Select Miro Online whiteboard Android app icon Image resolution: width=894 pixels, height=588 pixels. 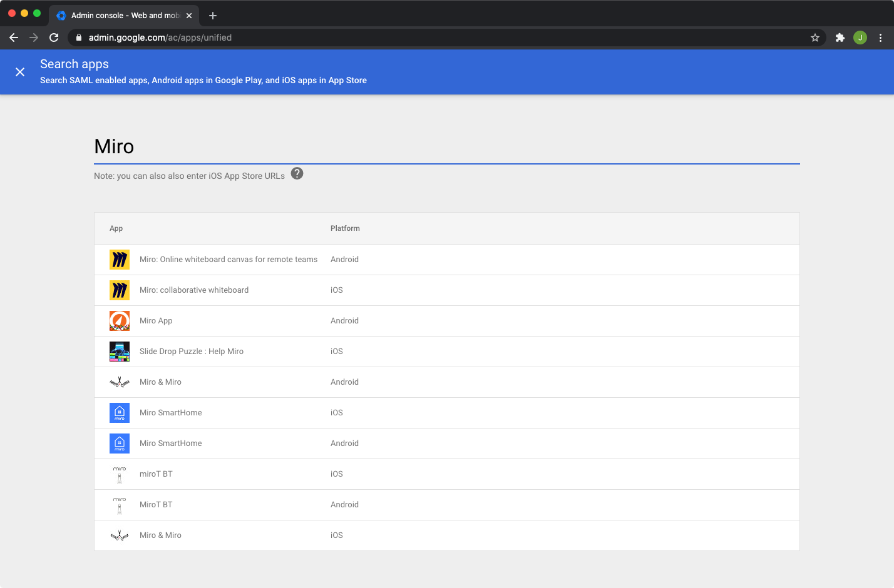pos(120,260)
